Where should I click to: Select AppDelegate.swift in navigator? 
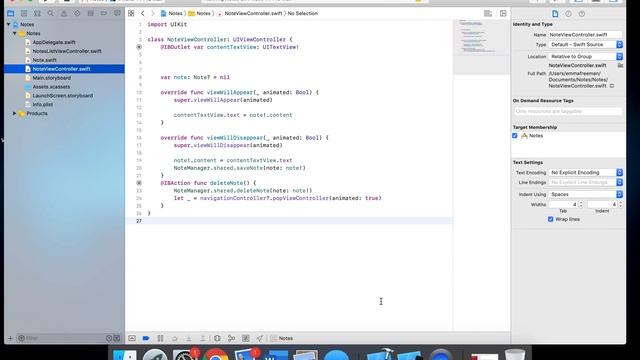coord(54,42)
